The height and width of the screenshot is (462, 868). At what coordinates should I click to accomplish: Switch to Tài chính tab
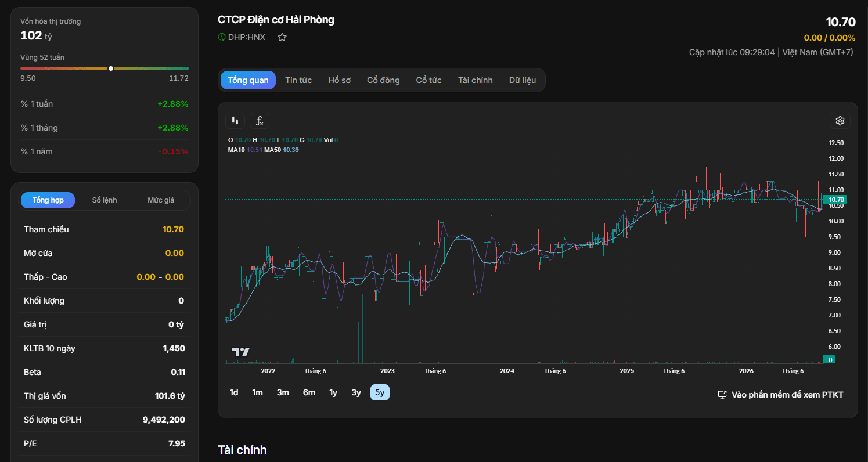click(476, 80)
